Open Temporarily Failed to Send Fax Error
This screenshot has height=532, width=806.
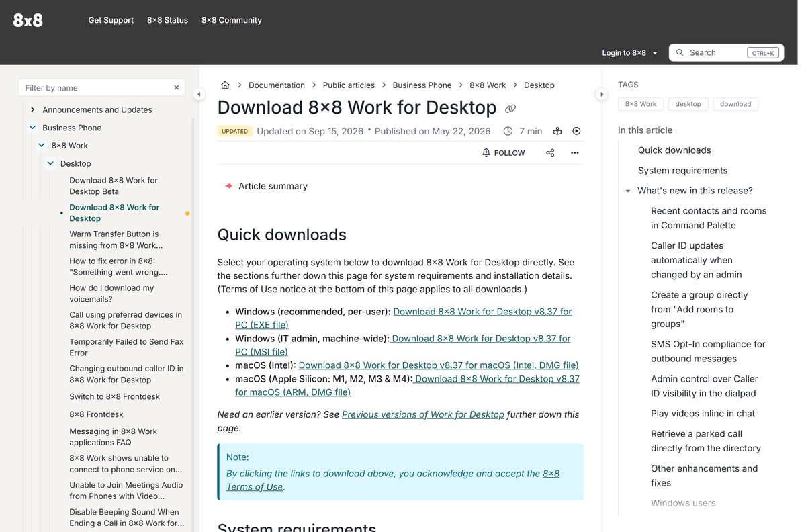pos(126,347)
